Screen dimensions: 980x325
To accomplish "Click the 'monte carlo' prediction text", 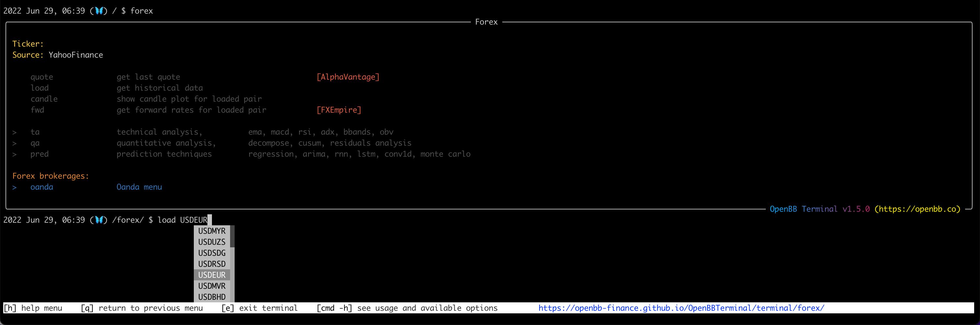I will tap(446, 154).
